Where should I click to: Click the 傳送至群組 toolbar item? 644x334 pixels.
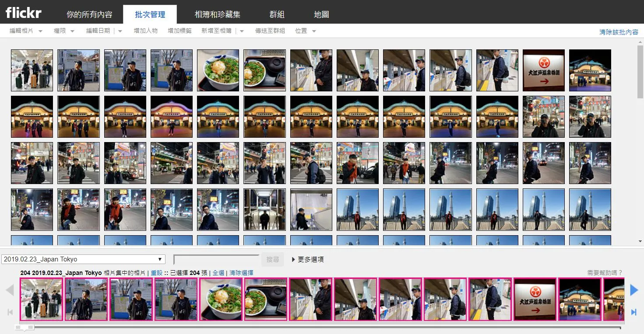[x=270, y=31]
